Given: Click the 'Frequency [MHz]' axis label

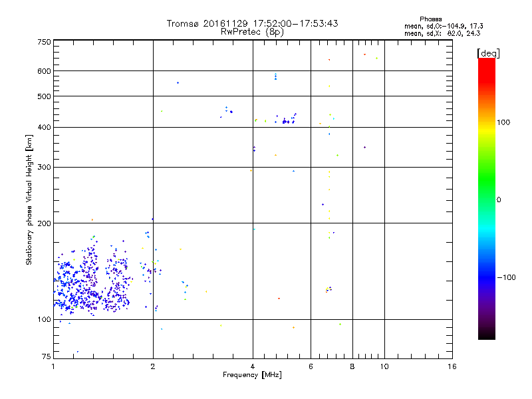Looking at the screenshot, I should pos(252,375).
